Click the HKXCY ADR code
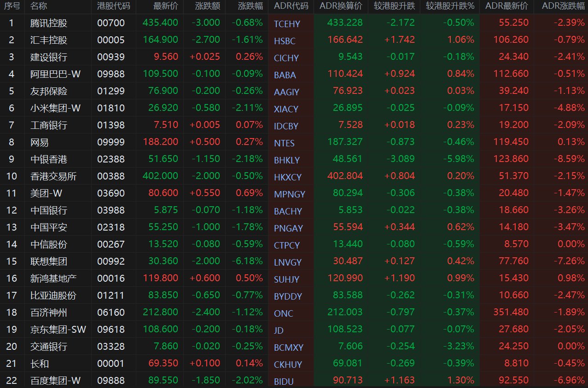 (288, 177)
